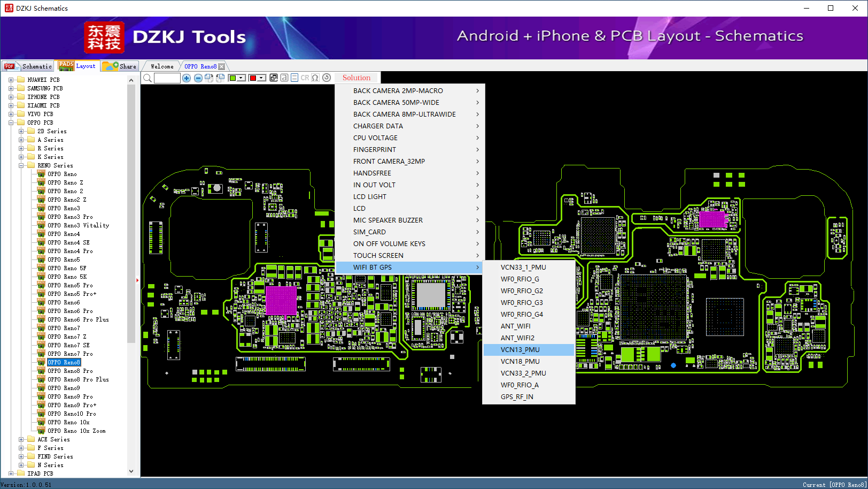This screenshot has width=868, height=489.
Task: Click the letter 'a' text icon
Action: click(284, 78)
